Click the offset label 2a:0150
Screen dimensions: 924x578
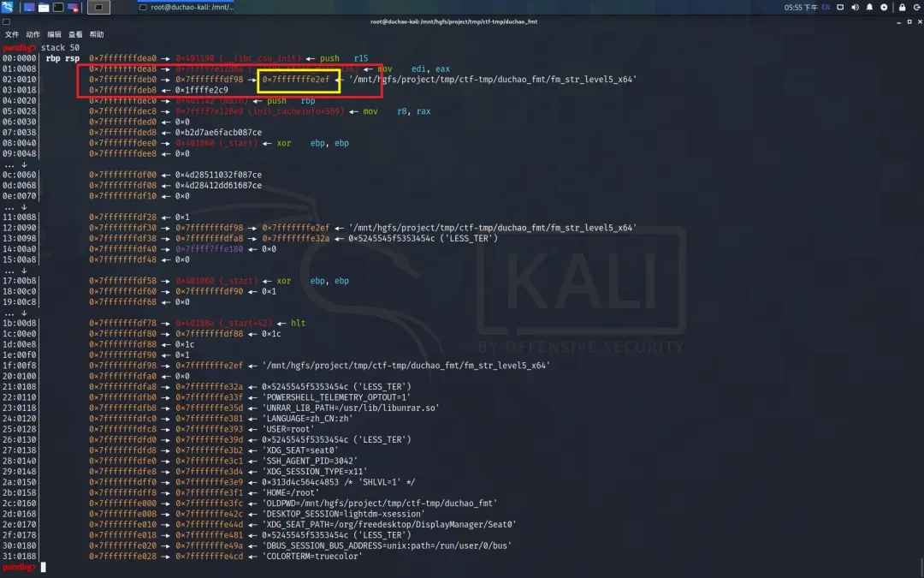point(20,482)
